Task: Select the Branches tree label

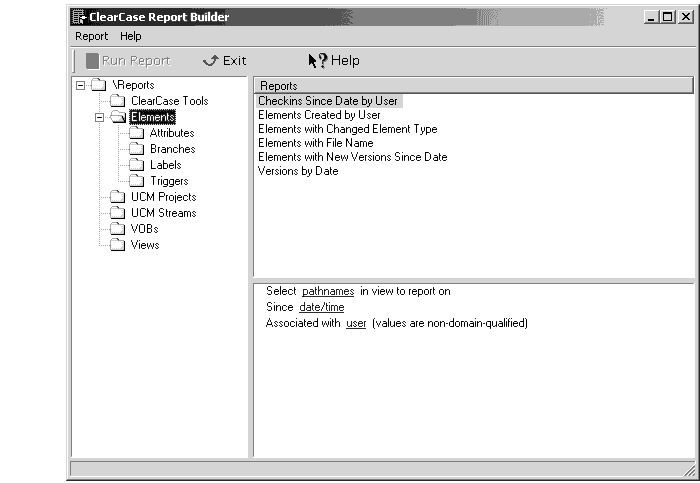Action: point(172,149)
